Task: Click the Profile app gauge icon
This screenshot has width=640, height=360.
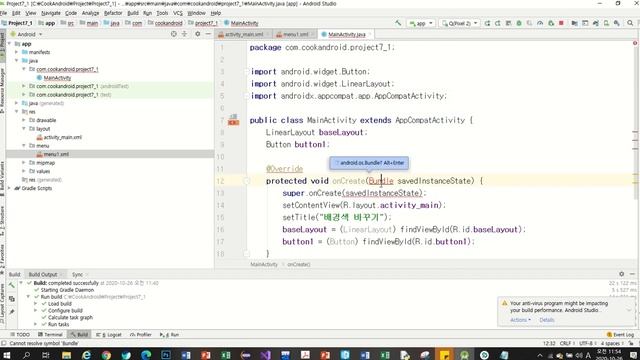Action: pyautogui.click(x=540, y=23)
